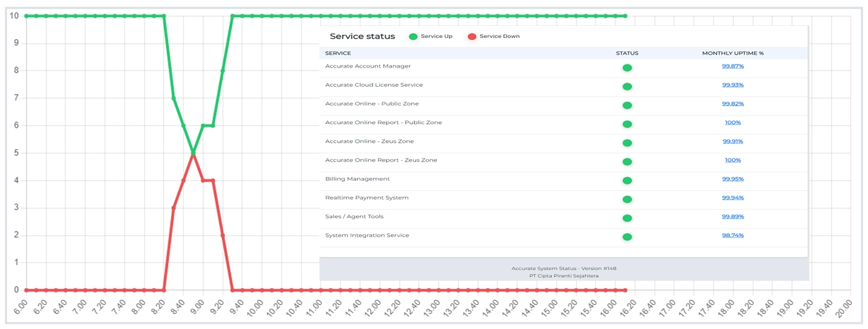Screen dimensions: 868x329
Task: Click status dot for Sales / Agent Tools
Action: [627, 218]
